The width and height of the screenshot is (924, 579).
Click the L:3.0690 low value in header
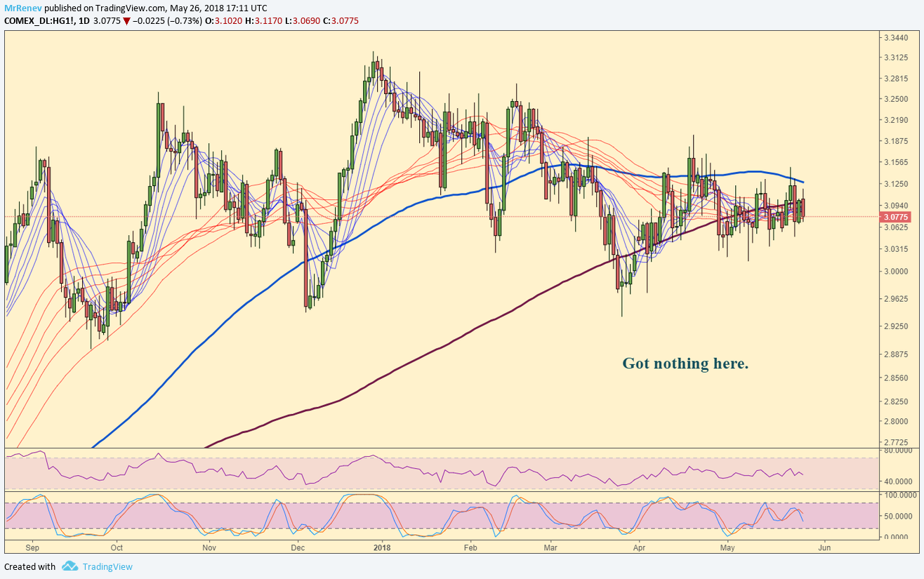click(x=302, y=21)
